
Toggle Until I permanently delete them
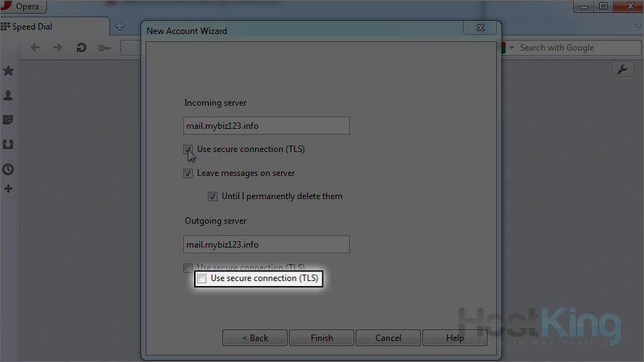pos(212,196)
